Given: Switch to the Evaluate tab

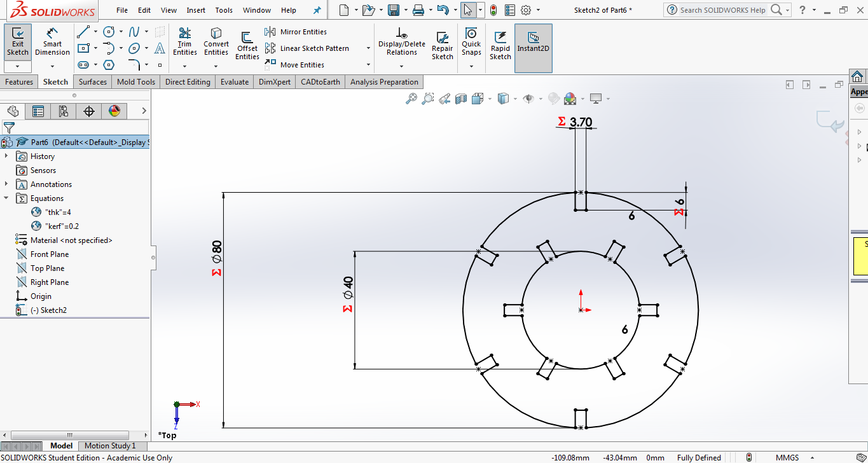Looking at the screenshot, I should click(235, 82).
